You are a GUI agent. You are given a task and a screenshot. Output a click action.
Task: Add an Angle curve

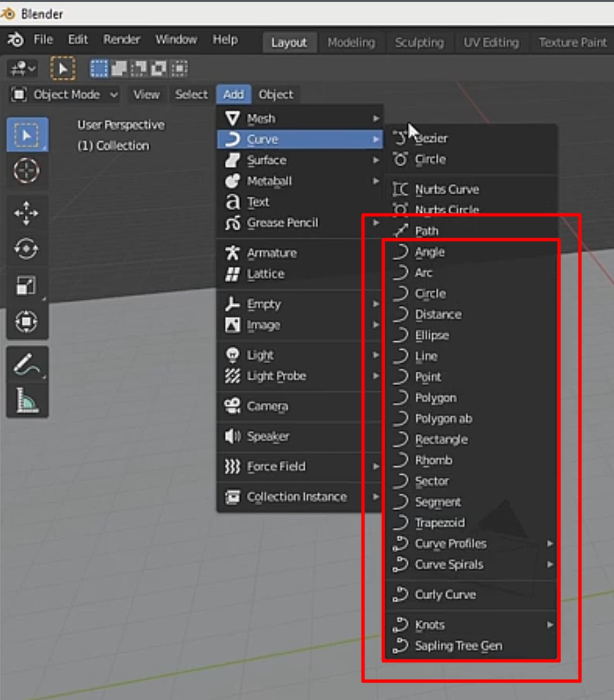(472, 252)
